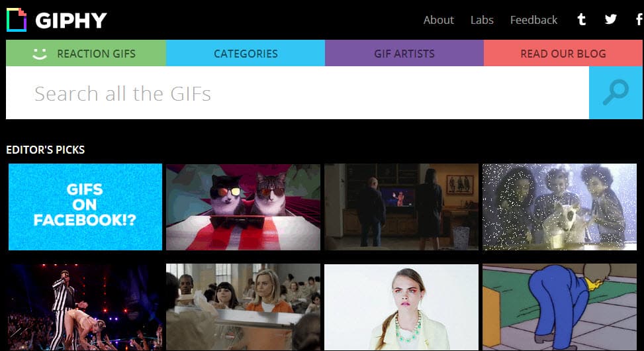Open the 'GIFs on Facebook!?' tile

85,207
